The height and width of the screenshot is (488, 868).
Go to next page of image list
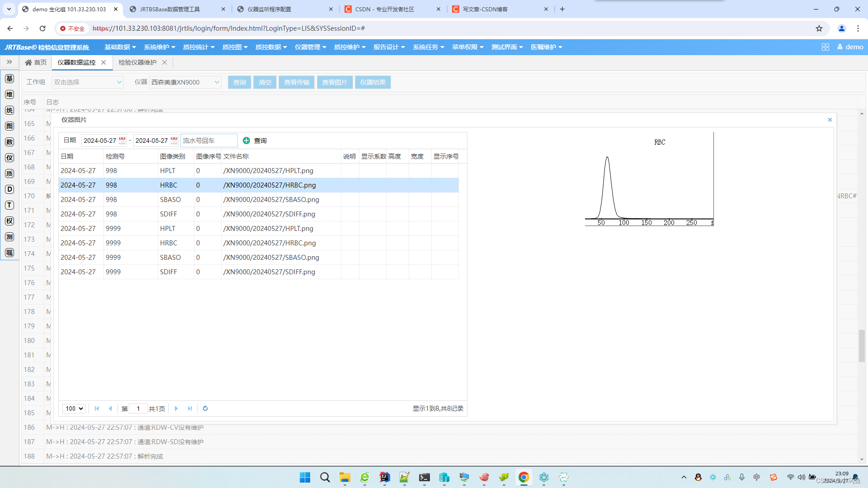176,408
